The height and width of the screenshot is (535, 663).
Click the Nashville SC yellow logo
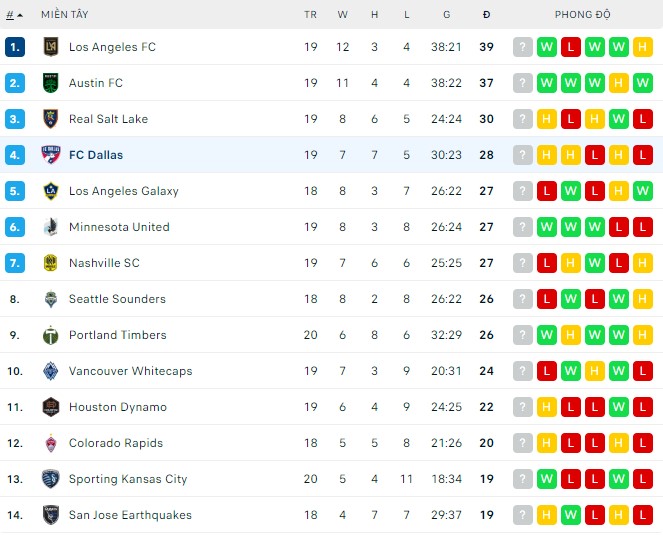pyautogui.click(x=51, y=263)
